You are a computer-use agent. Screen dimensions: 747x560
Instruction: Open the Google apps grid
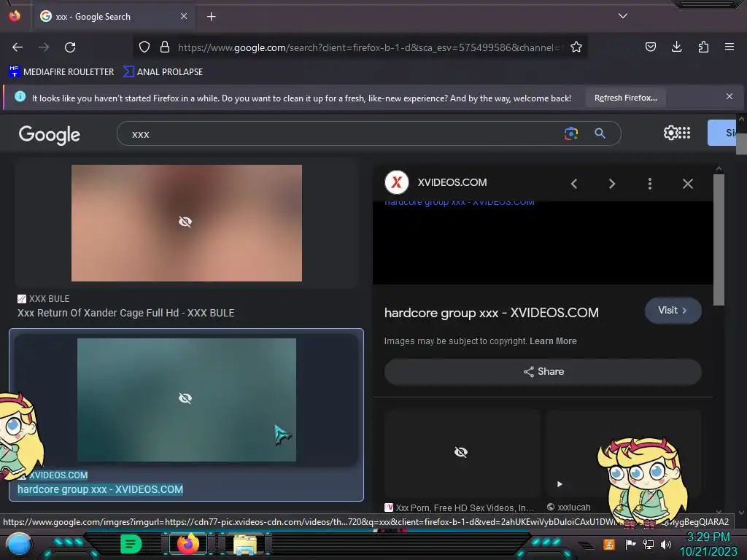coord(684,133)
